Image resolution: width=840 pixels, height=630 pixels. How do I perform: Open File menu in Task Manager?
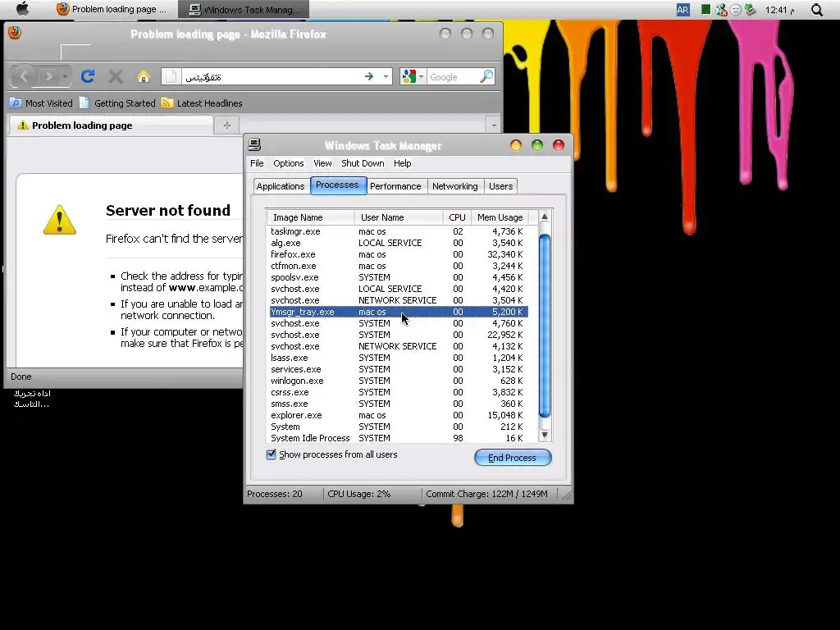(257, 163)
